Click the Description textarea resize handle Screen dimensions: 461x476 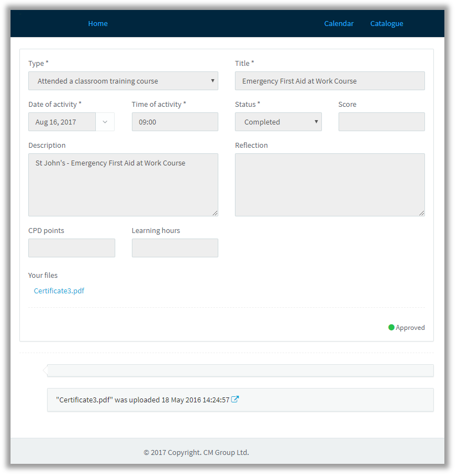coord(215,213)
